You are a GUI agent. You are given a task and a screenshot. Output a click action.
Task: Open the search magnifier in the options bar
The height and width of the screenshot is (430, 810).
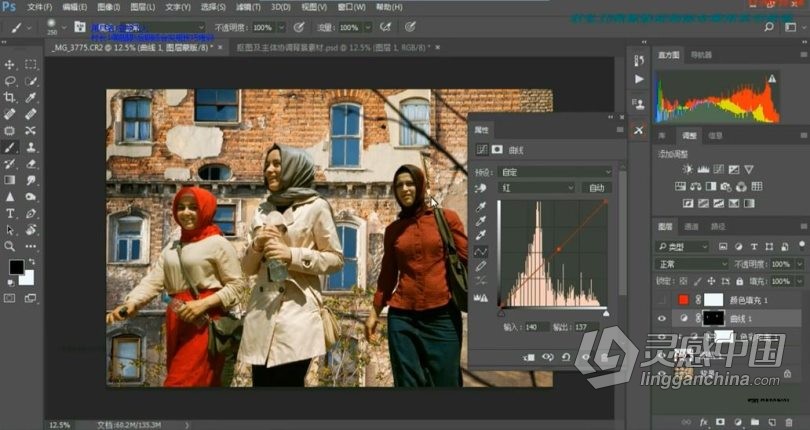769,27
